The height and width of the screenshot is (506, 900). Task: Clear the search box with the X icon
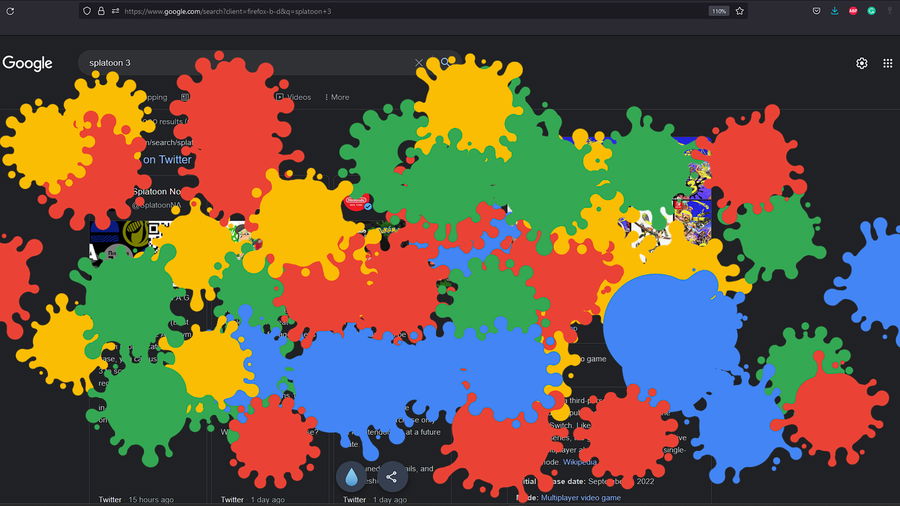[x=419, y=63]
